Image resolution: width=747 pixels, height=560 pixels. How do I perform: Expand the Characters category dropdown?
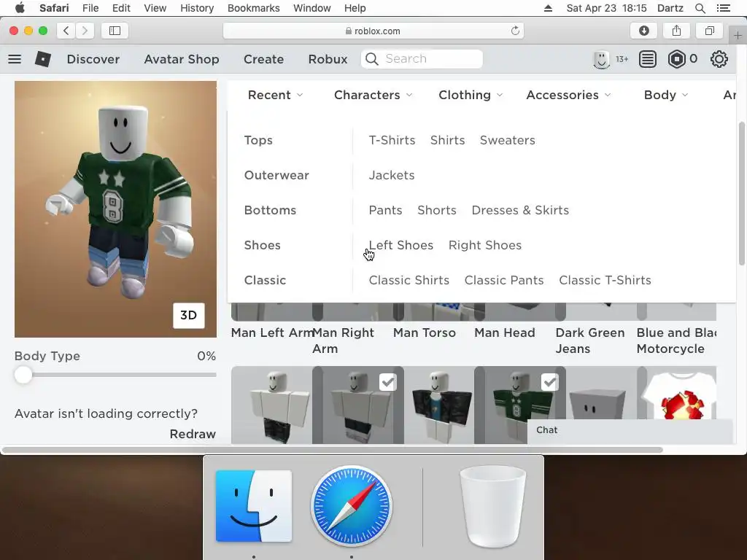[x=373, y=96]
